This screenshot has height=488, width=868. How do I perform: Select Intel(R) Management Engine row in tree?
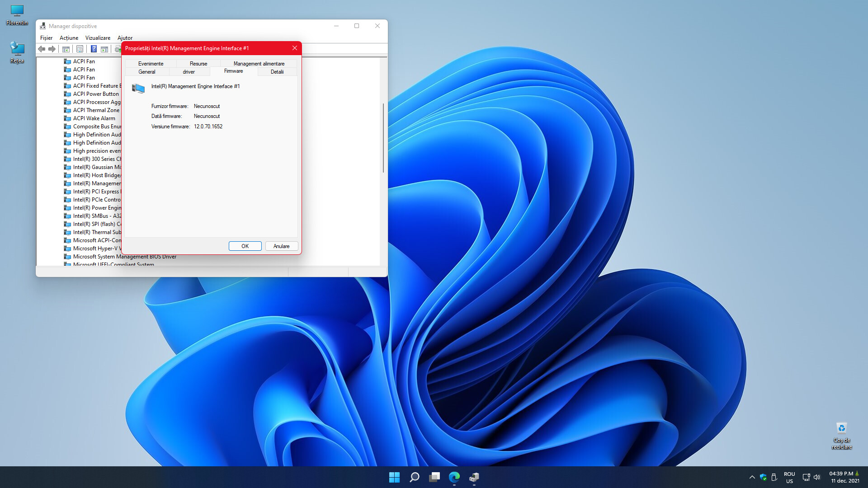pyautogui.click(x=93, y=183)
